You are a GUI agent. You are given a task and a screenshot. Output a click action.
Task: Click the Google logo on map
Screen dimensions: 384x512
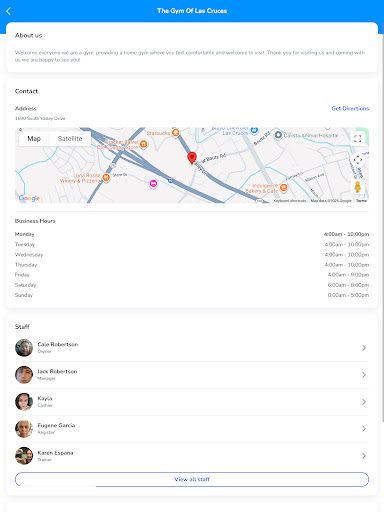coord(29,198)
